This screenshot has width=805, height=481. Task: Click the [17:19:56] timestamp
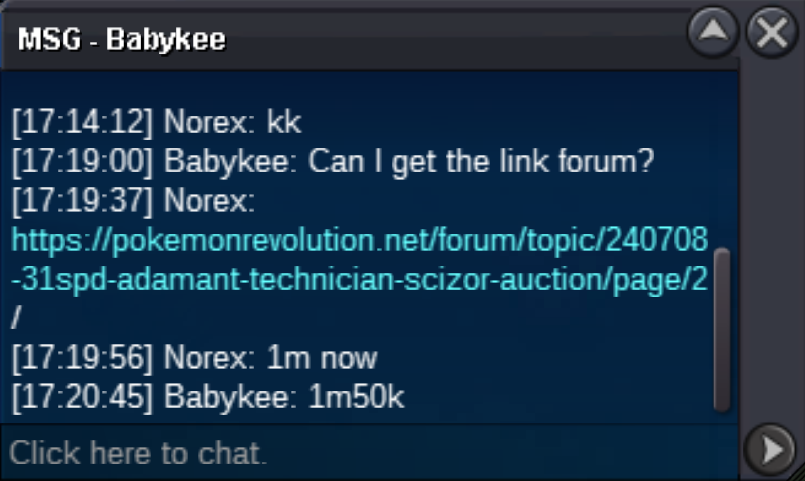click(x=82, y=357)
